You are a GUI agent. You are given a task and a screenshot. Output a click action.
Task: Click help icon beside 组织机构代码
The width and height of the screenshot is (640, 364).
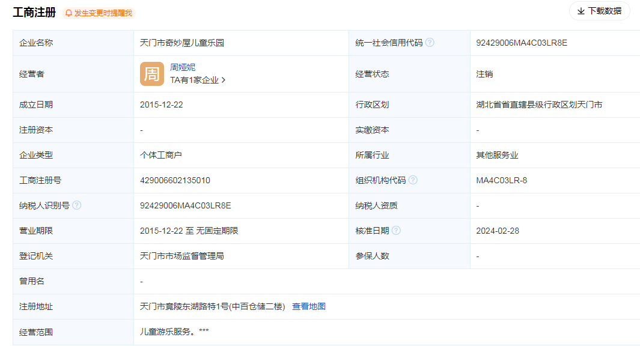pyautogui.click(x=413, y=180)
